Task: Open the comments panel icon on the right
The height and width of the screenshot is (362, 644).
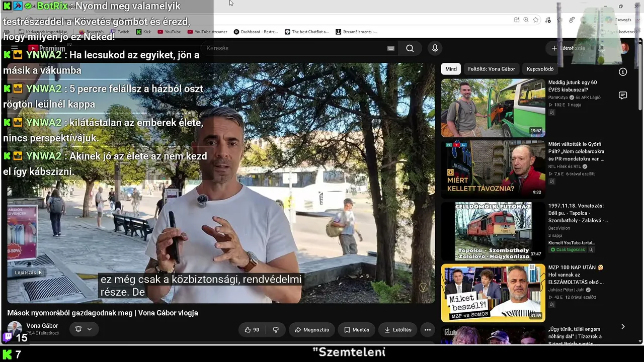Action: (x=623, y=96)
